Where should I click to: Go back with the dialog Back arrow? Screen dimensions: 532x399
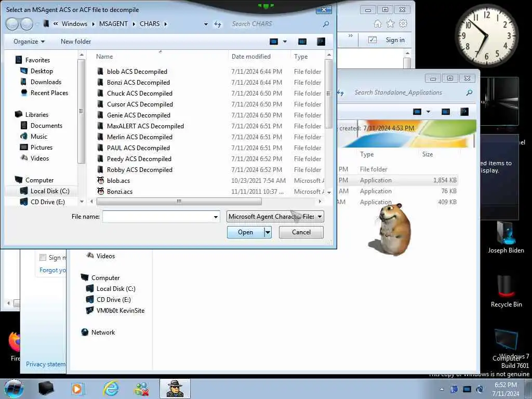click(x=12, y=24)
